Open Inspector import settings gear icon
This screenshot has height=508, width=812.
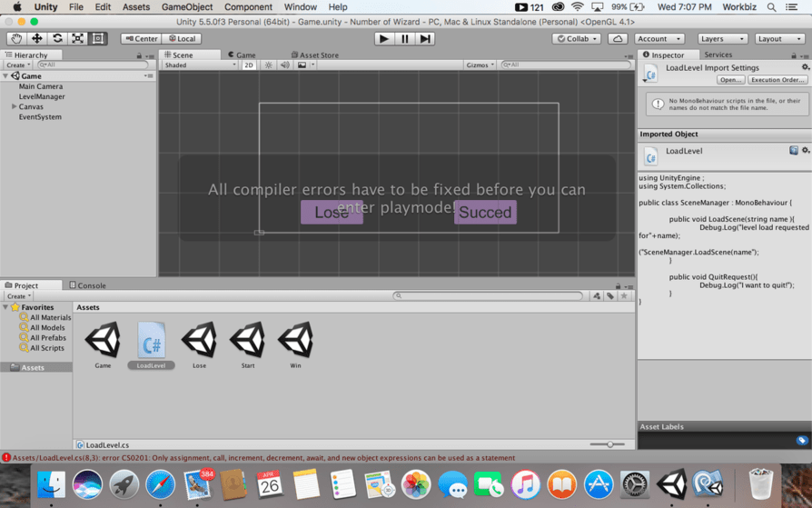(x=806, y=67)
